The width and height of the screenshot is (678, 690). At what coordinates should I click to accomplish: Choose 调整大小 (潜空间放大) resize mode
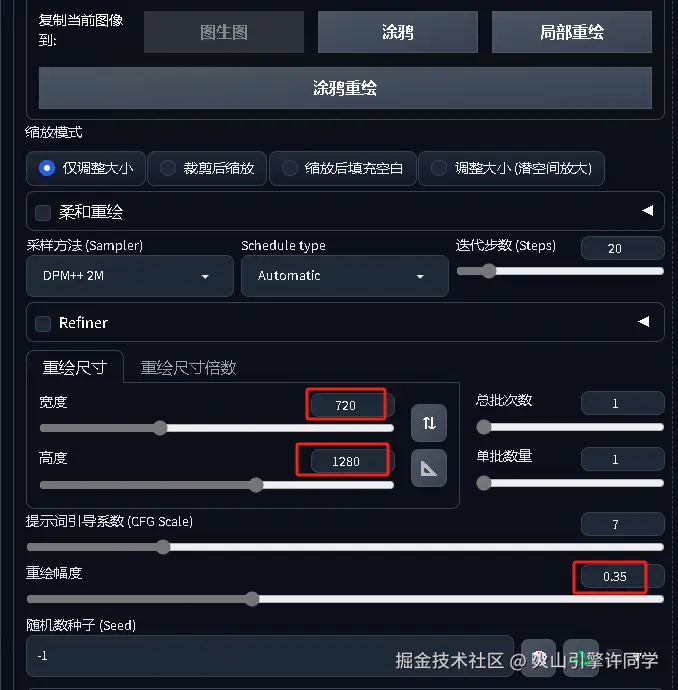pos(511,168)
